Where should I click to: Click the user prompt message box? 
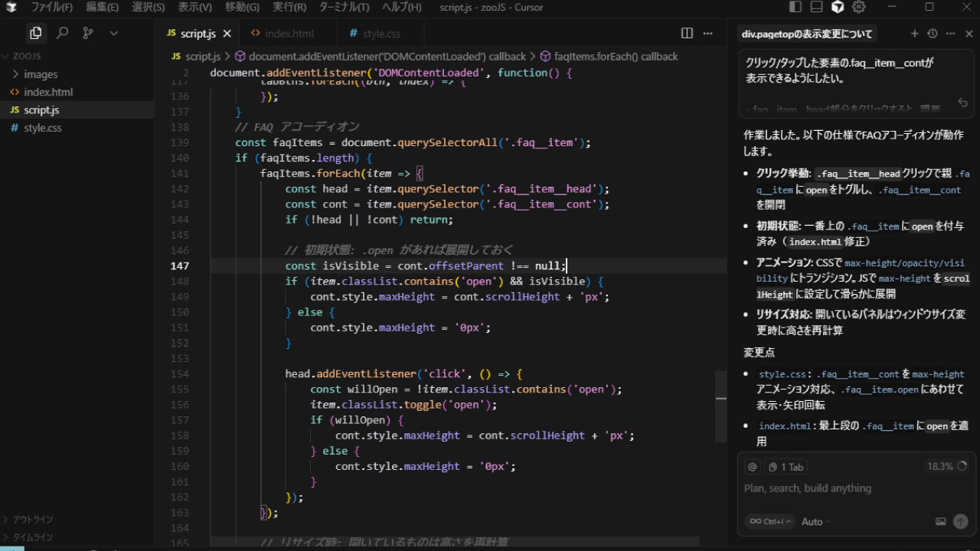856,84
